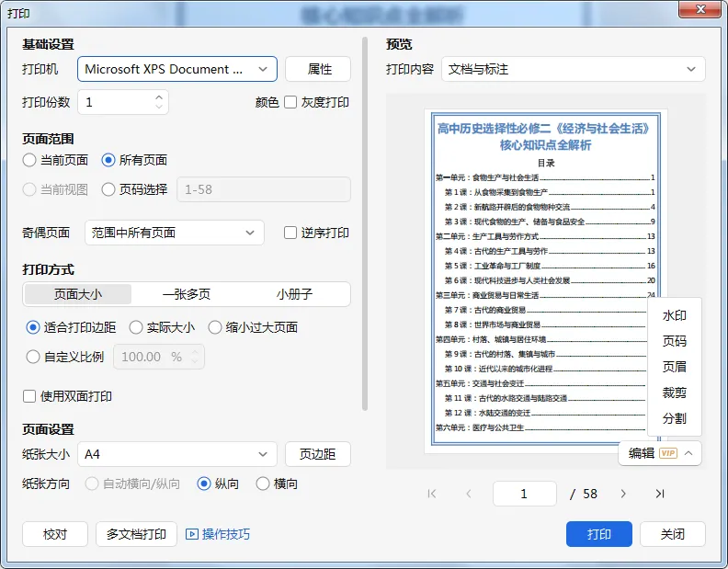728x569 pixels.
Task: Choose the 页码选择 radio option
Action: pyautogui.click(x=108, y=189)
